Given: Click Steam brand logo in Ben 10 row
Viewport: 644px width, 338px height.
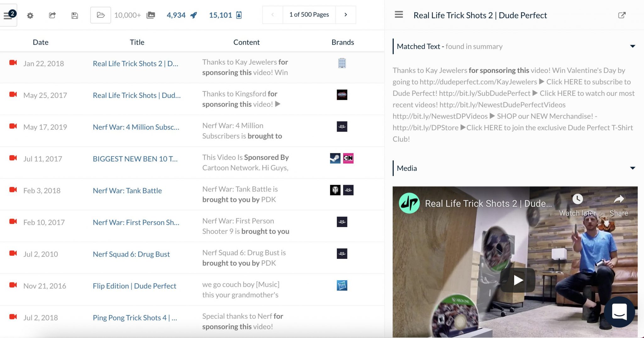Looking at the screenshot, I should tap(335, 158).
